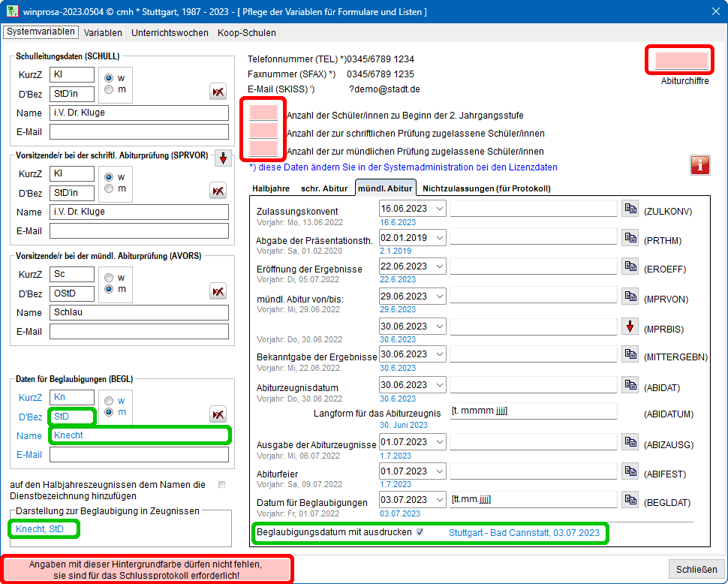The height and width of the screenshot is (584, 728).
Task: Click the red down-arrow icon beside MPRBIS
Action: click(630, 327)
